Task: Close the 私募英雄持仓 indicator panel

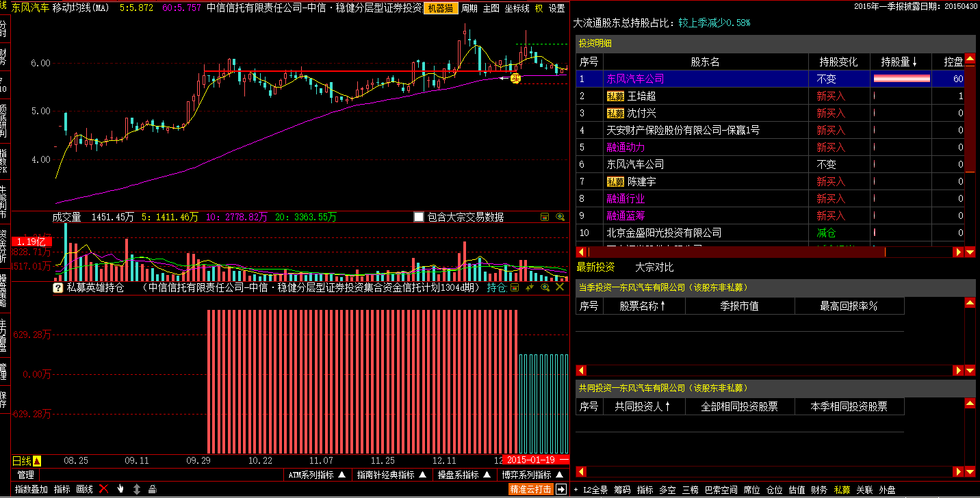Action: coord(560,288)
